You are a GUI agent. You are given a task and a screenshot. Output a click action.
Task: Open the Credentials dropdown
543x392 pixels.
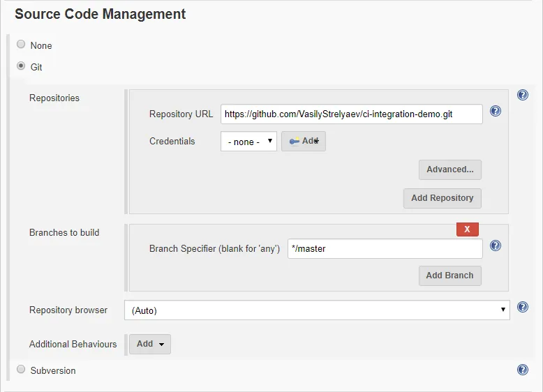click(248, 142)
